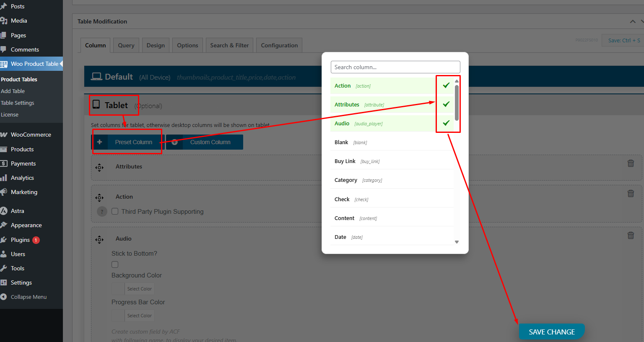This screenshot has height=342, width=644.
Task: Switch to the Design tab
Action: [x=156, y=45]
